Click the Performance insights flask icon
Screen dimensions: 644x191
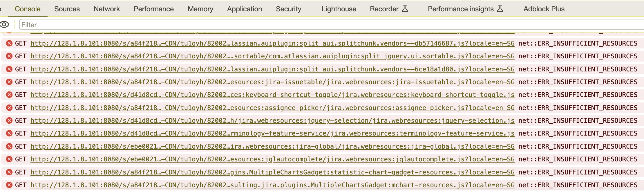point(500,9)
